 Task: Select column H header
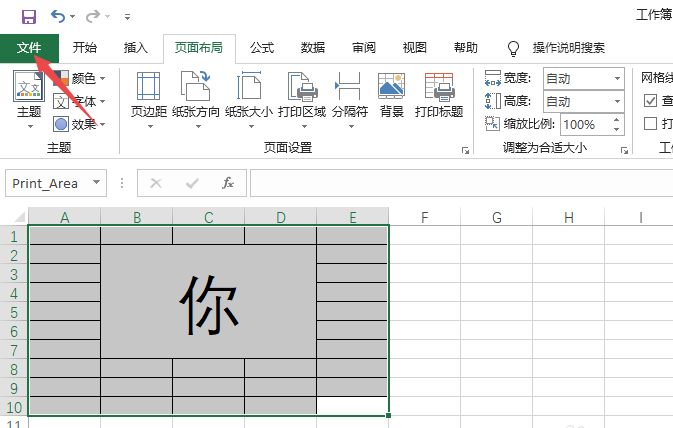569,217
